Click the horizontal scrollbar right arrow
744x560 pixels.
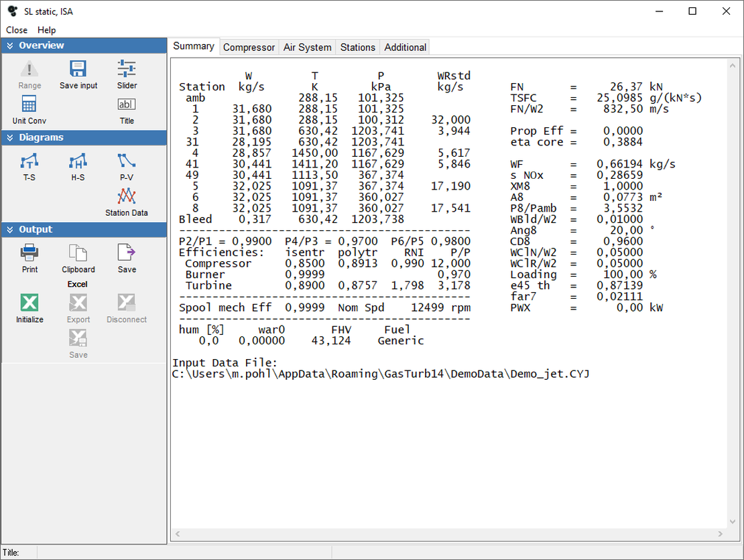coord(721,535)
